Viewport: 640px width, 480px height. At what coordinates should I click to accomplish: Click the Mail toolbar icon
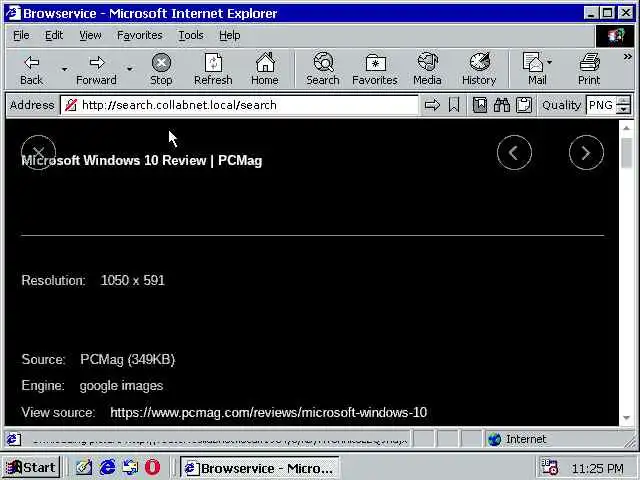pos(534,69)
